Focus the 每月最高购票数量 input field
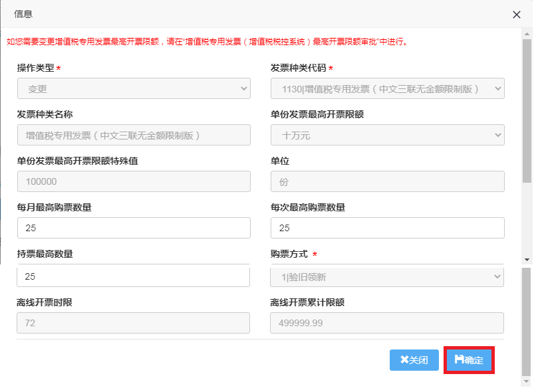The height and width of the screenshot is (392, 536). (134, 228)
